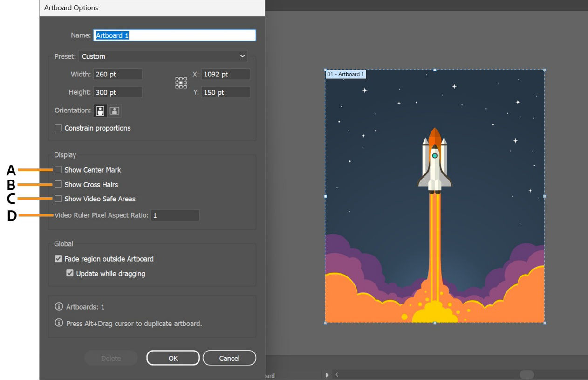This screenshot has width=588, height=380.
Task: Enable Show Video Safe Areas
Action: (x=59, y=199)
